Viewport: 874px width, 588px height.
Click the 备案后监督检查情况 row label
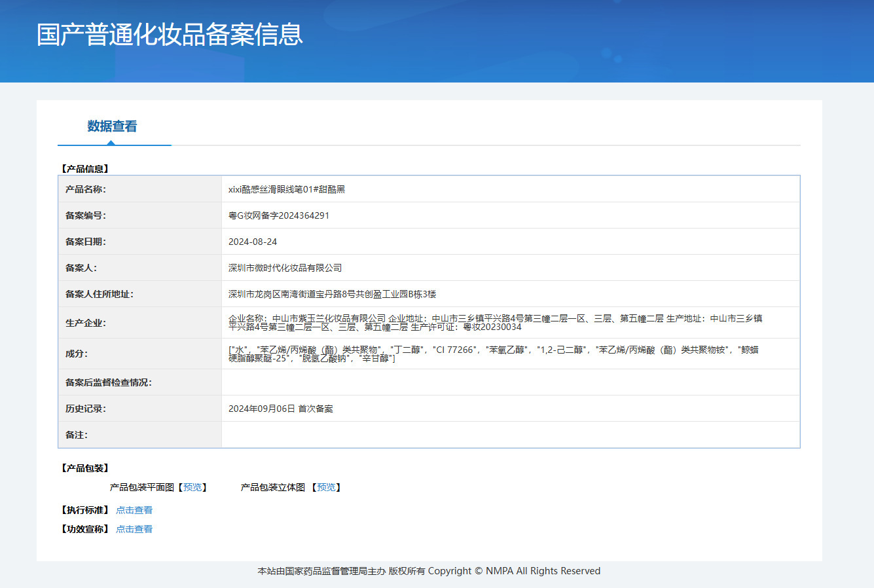coord(108,382)
